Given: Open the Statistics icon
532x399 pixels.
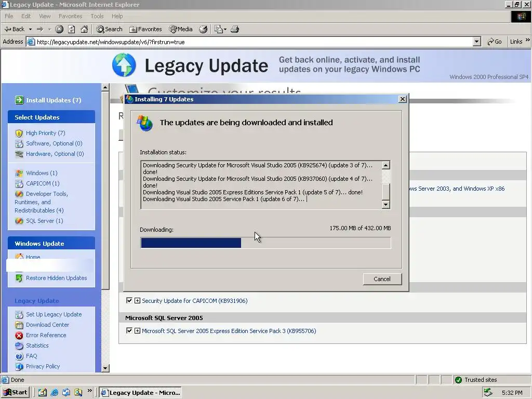Looking at the screenshot, I should [19, 345].
